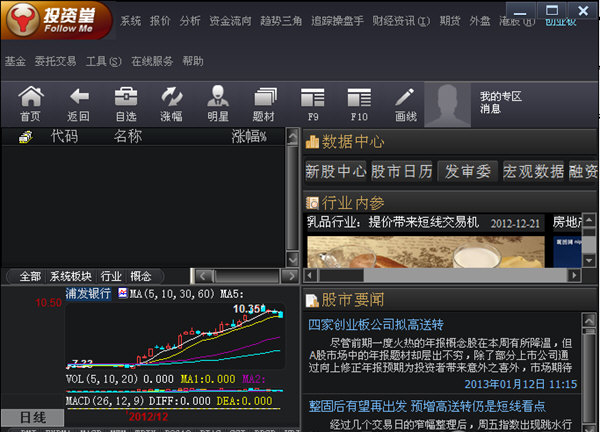This screenshot has height=432, width=603.
Task: Select the 行业 tab
Action: click(x=111, y=276)
